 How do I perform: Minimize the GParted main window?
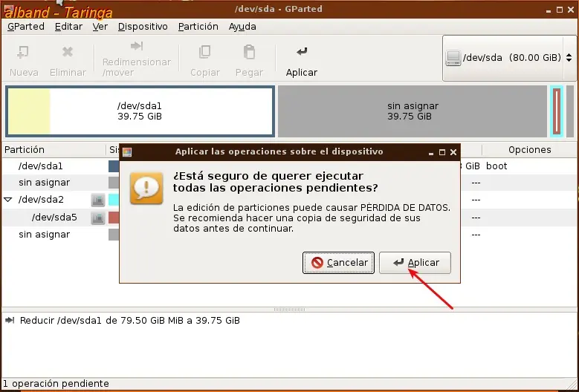[x=549, y=10]
